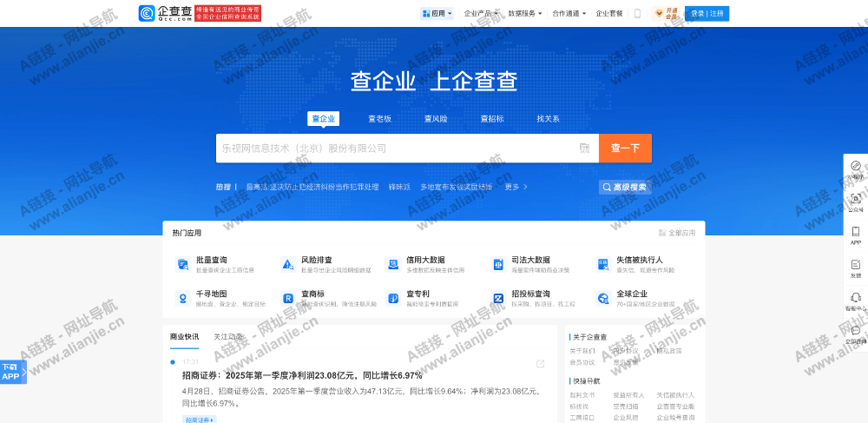Viewport: 868px width, 423px height.
Task: Open the 查专利 app icon
Action: click(392, 299)
